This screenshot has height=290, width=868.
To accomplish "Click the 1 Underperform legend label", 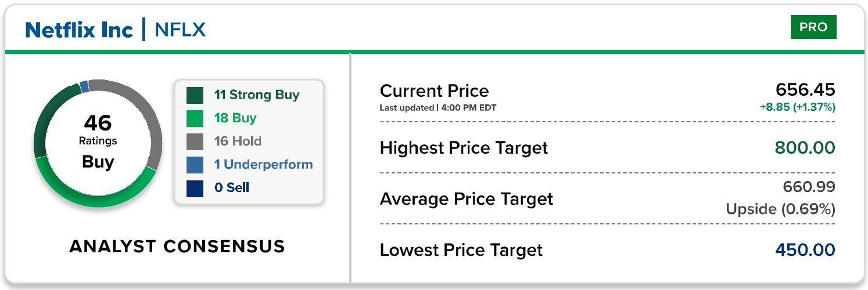I will click(263, 165).
